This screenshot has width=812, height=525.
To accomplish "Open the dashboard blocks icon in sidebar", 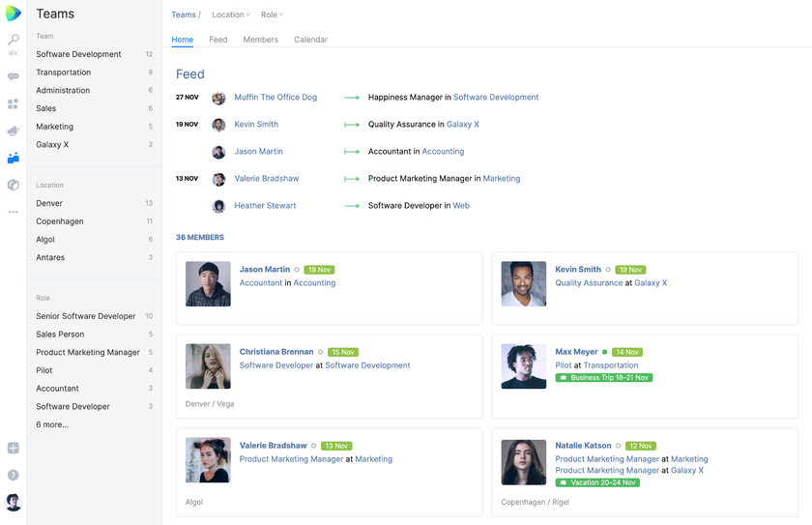I will 14,103.
